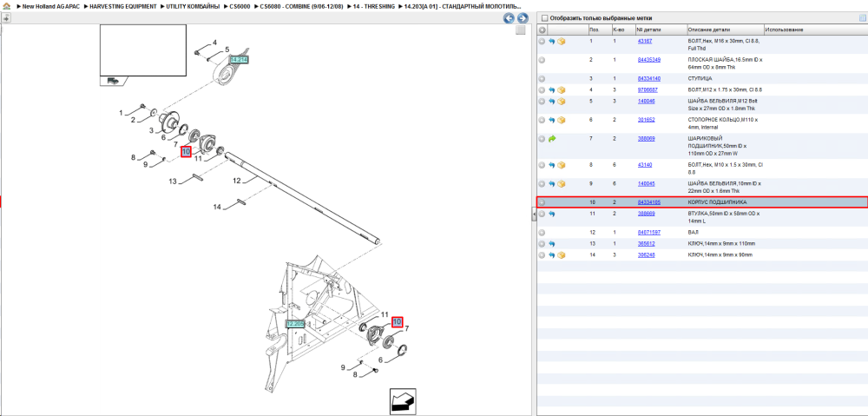This screenshot has height=416, width=868.
Task: Click the thumbnail preview box in diagram
Action: point(143,50)
